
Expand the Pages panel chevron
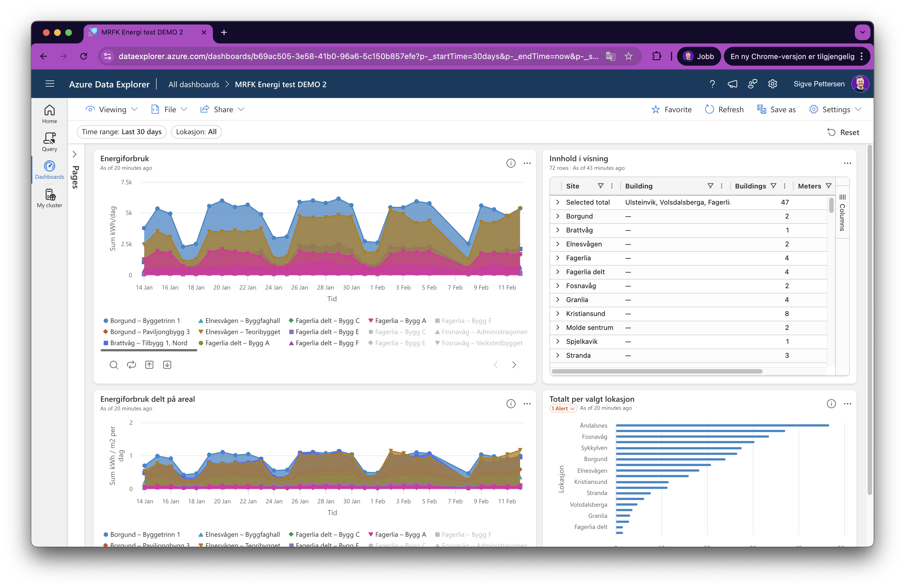click(74, 154)
